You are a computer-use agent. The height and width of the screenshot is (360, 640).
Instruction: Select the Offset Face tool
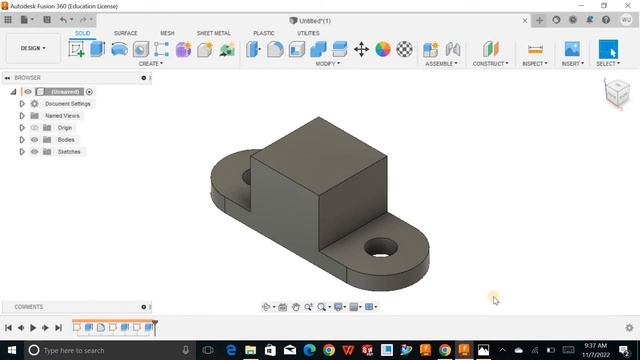pos(340,49)
